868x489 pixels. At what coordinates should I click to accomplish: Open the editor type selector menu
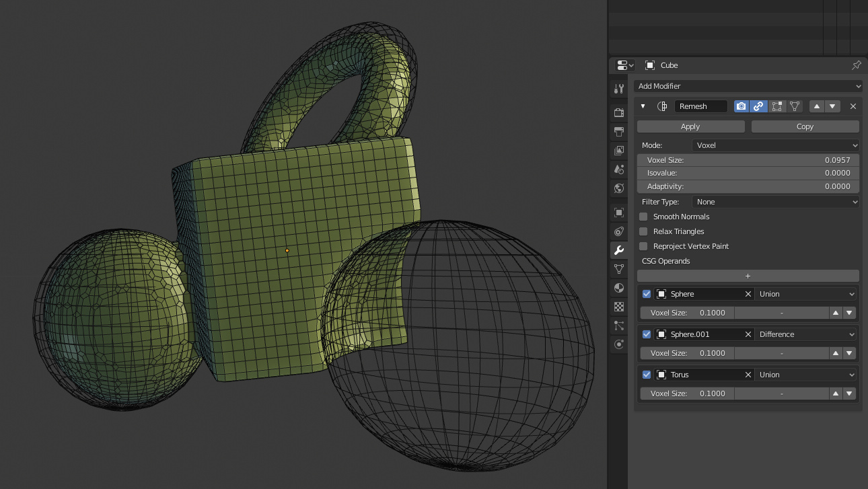pos(625,65)
